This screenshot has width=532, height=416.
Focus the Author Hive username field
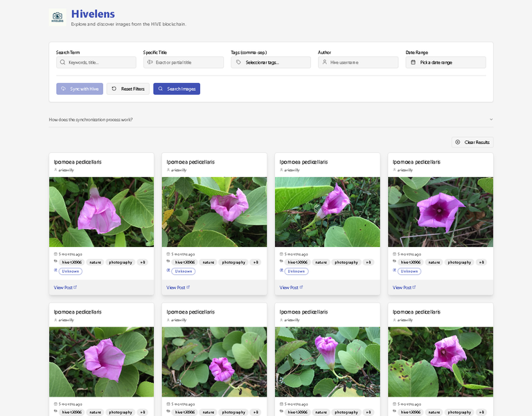tap(358, 62)
